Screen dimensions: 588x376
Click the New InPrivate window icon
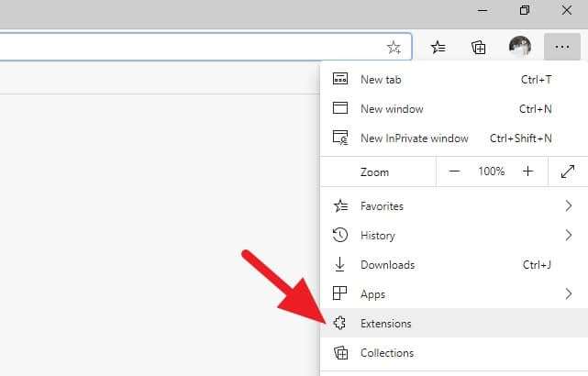coord(340,138)
